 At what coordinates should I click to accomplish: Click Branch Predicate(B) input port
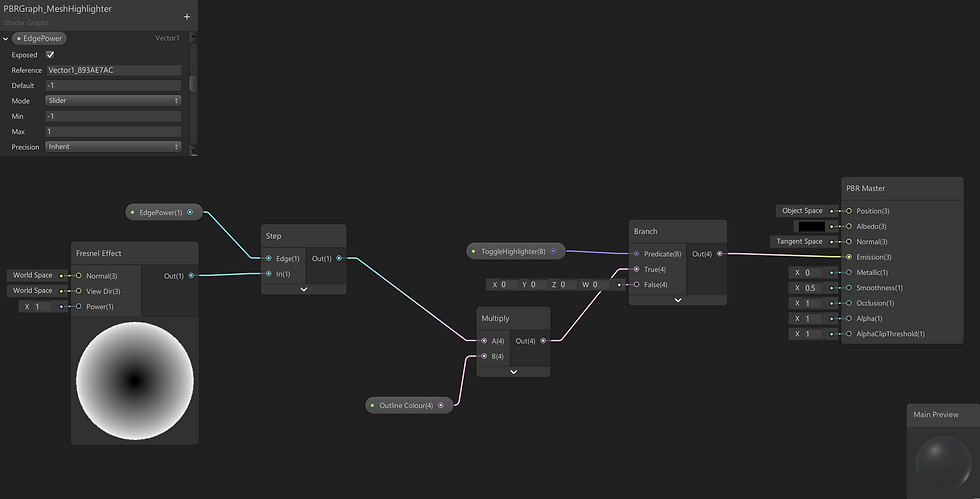pyautogui.click(x=637, y=254)
